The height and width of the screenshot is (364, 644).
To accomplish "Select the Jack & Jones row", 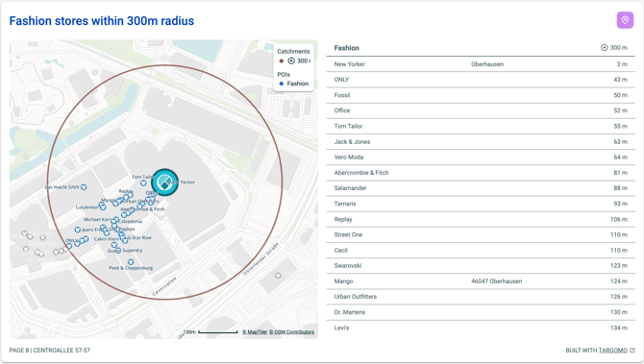I will 481,141.
